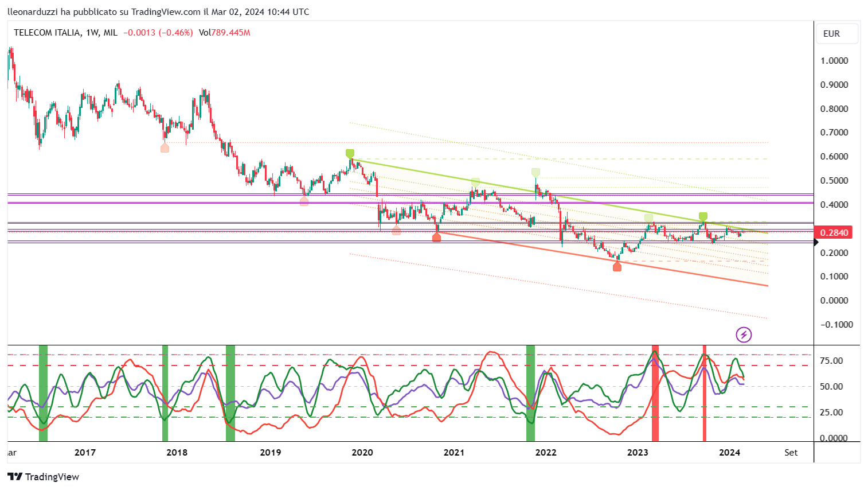Click the 0.9000 price scale label
Image resolution: width=868 pixels, height=490 pixels.
point(834,85)
